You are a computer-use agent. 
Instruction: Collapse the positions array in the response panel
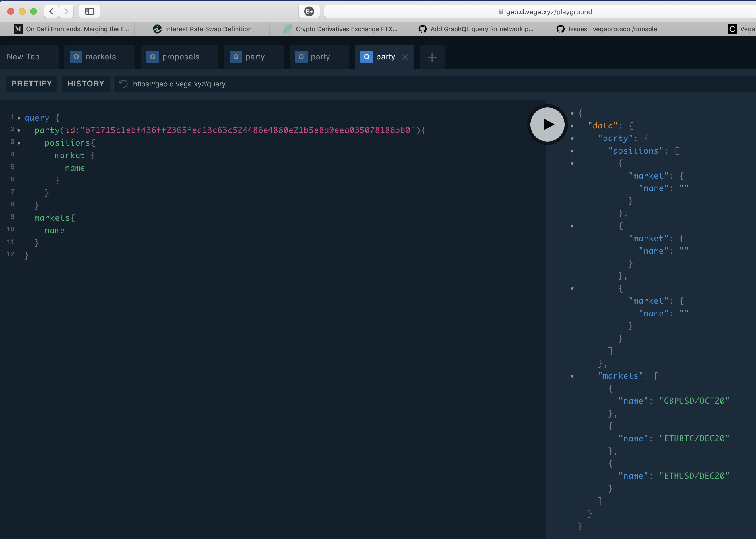(x=572, y=151)
